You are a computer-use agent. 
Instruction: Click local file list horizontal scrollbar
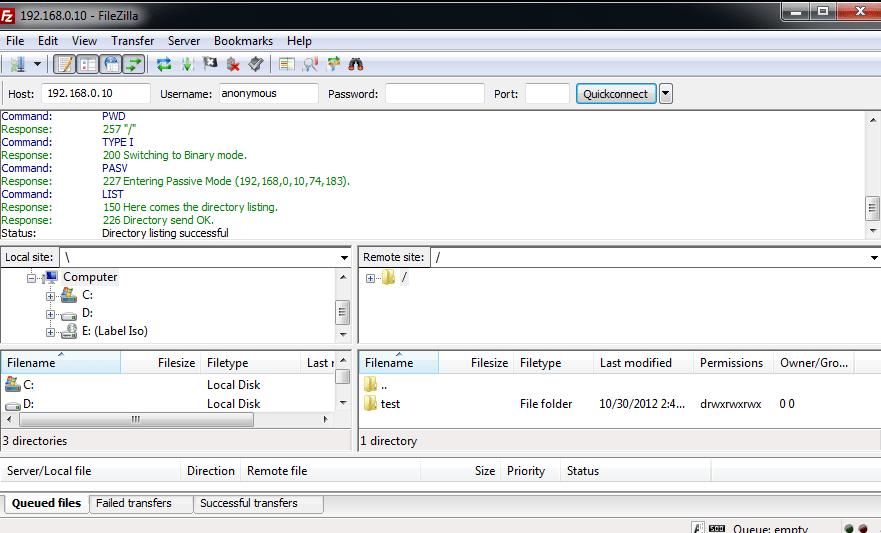point(136,420)
